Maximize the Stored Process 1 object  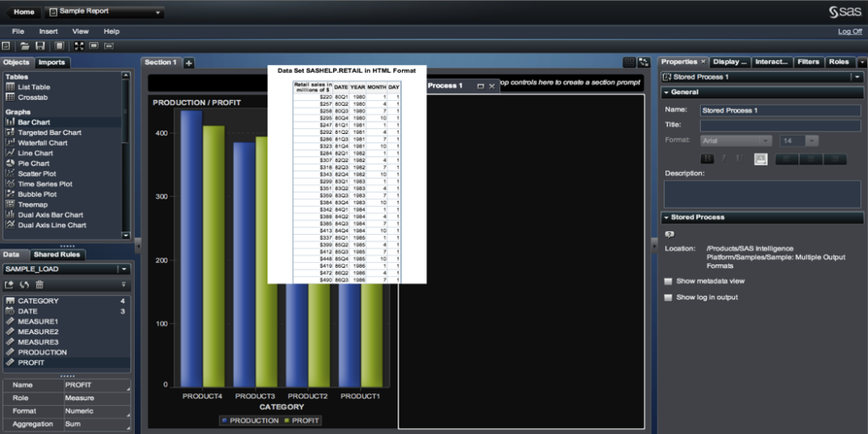[x=481, y=86]
